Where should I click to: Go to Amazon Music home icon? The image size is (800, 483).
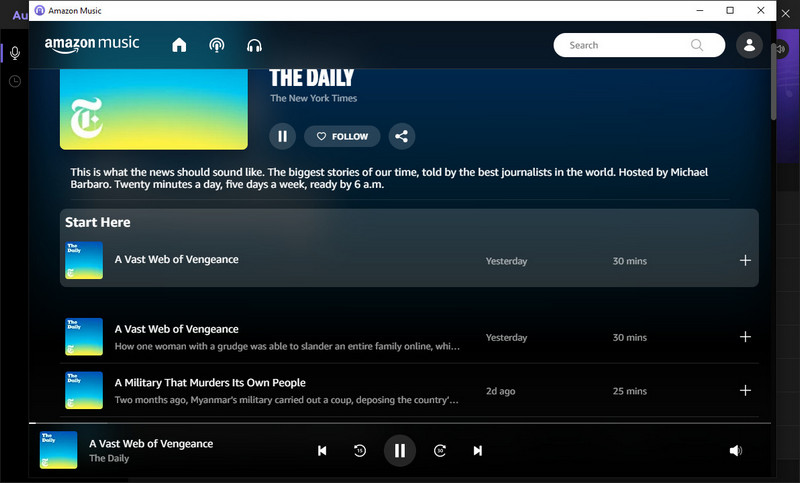179,45
